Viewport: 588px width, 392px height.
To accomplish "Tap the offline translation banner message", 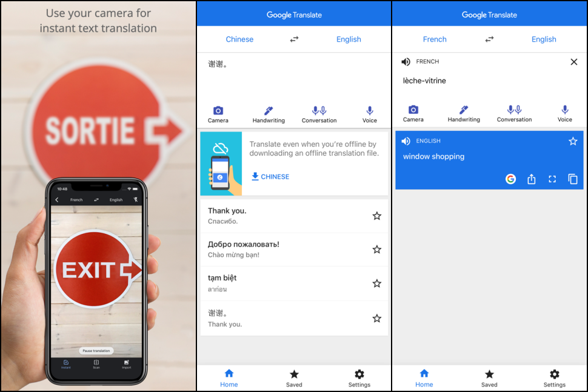I will [x=314, y=149].
